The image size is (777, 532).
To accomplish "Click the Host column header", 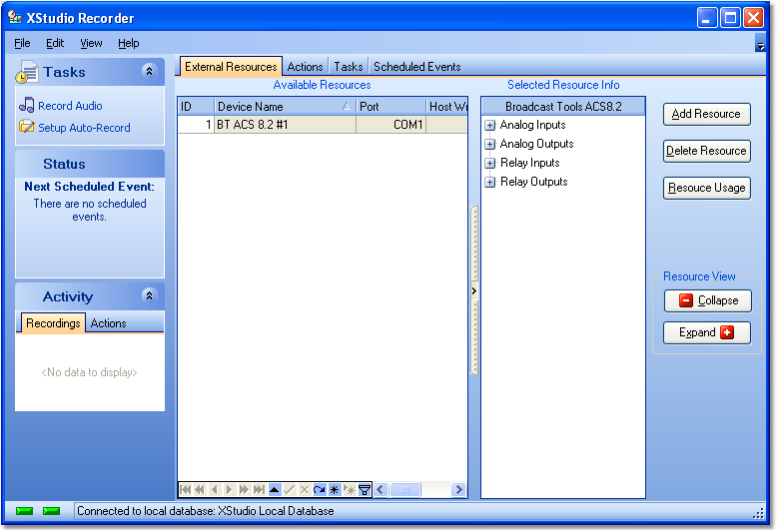I will (447, 107).
